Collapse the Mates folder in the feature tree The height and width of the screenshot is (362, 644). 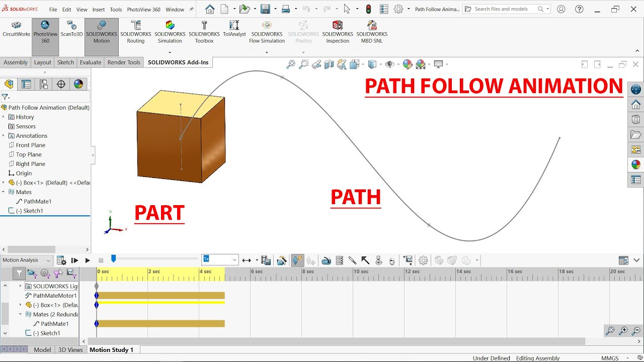3,192
